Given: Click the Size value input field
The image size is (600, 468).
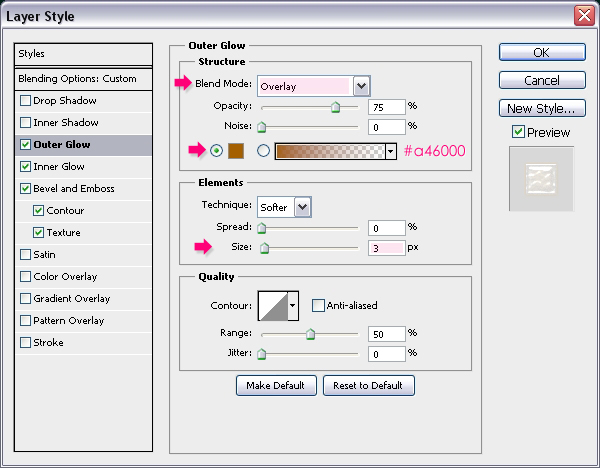Looking at the screenshot, I should point(383,249).
